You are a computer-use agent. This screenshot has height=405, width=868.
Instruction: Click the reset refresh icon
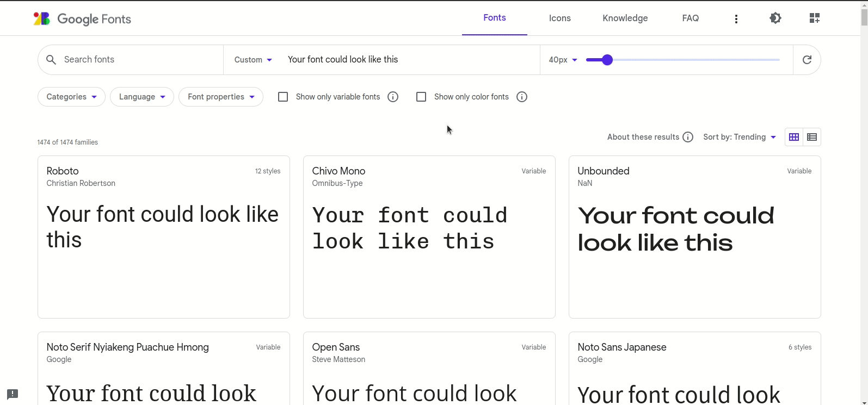(807, 60)
